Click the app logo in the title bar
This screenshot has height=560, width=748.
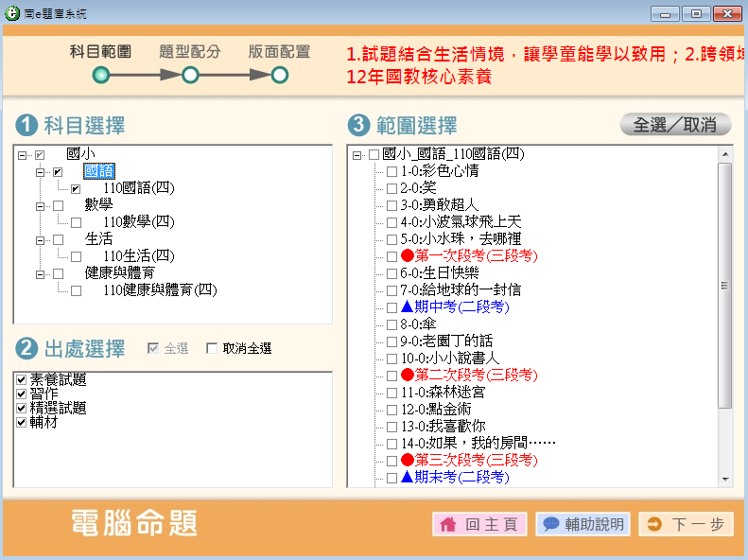point(12,13)
